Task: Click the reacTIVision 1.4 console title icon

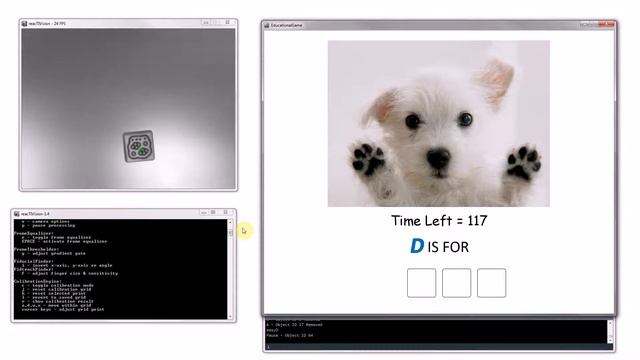Action: 17,213
